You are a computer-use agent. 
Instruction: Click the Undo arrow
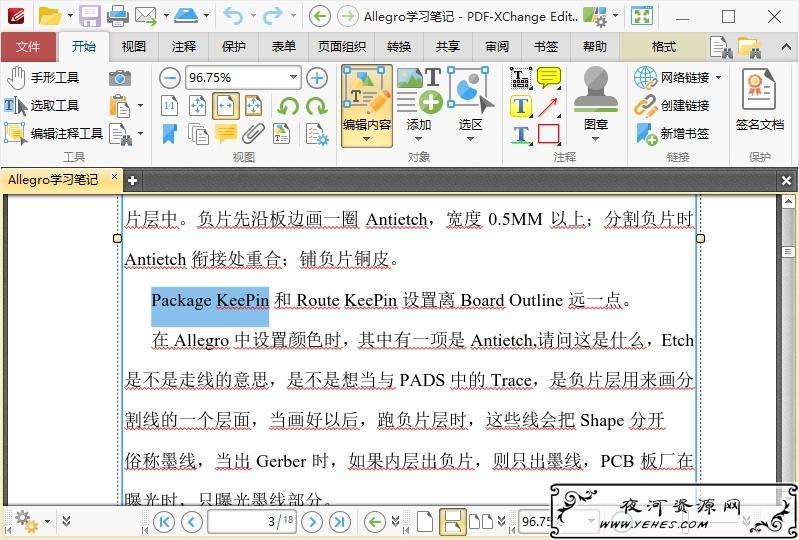[x=233, y=16]
